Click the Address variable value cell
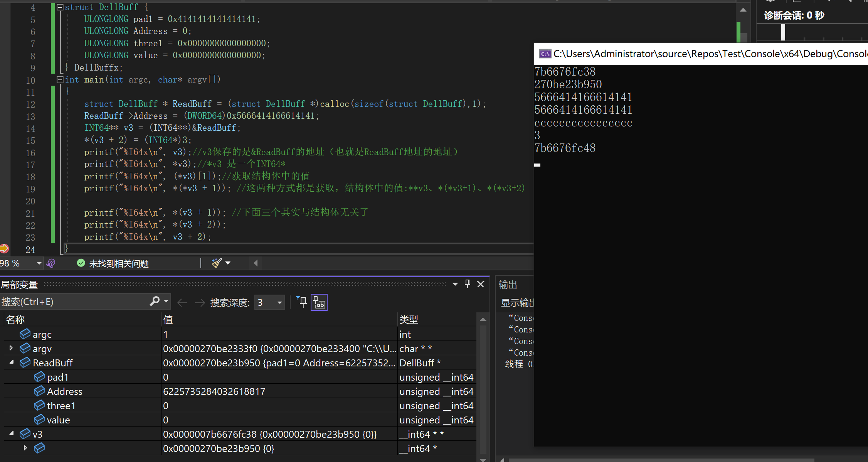This screenshot has height=462, width=868. point(214,391)
